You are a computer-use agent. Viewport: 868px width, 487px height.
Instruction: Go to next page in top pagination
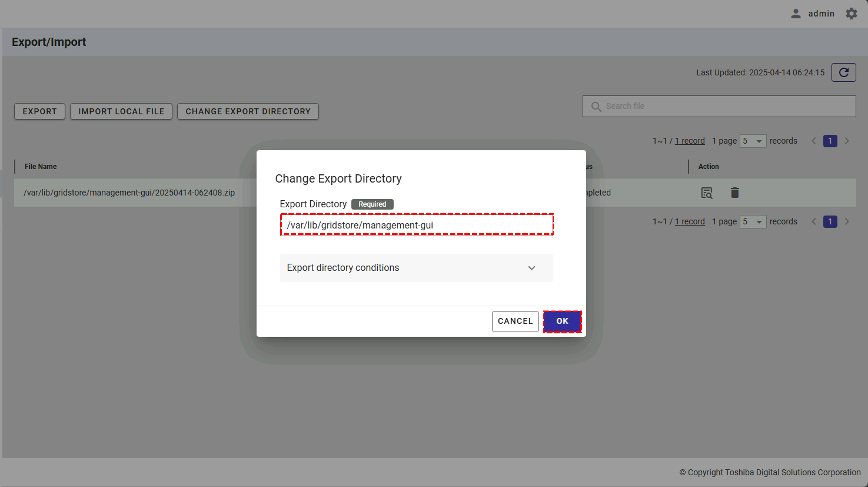click(x=847, y=141)
